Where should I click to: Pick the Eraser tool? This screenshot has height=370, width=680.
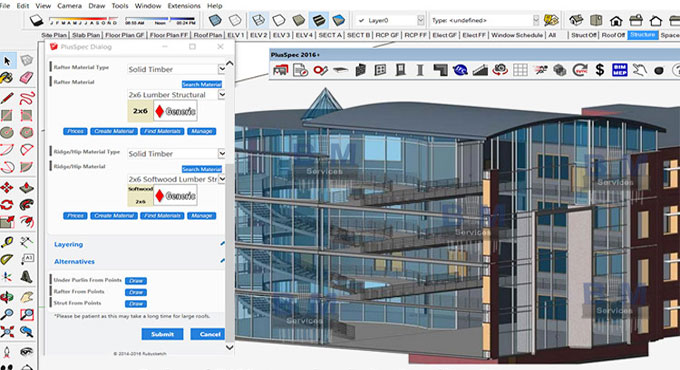26,78
